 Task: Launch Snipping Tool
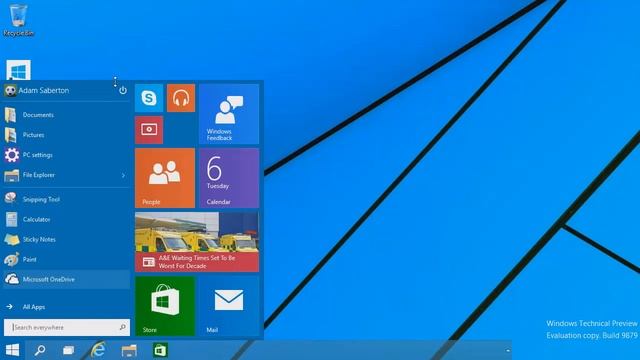coord(67,199)
